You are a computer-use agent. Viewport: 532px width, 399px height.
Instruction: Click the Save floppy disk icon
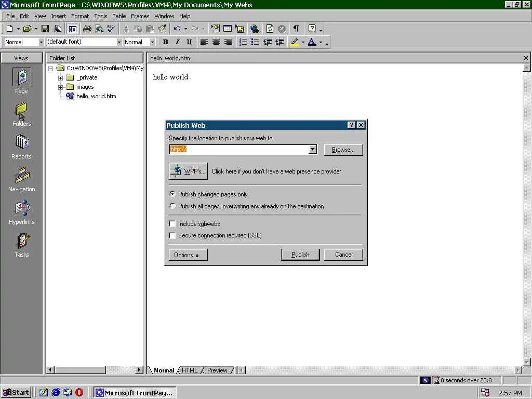pyautogui.click(x=45, y=29)
